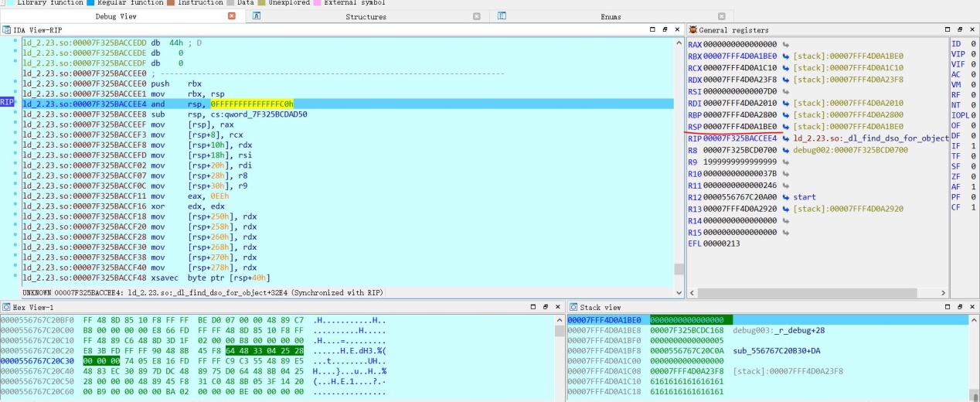Follow the jump arrow next to RIP
The height and width of the screenshot is (402, 980).
(786, 138)
